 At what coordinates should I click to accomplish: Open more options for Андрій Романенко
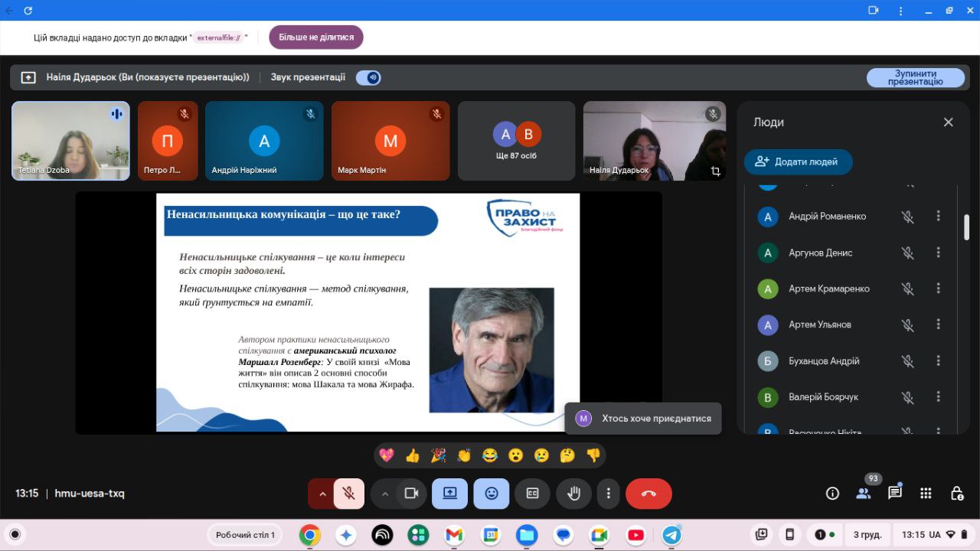coord(938,217)
